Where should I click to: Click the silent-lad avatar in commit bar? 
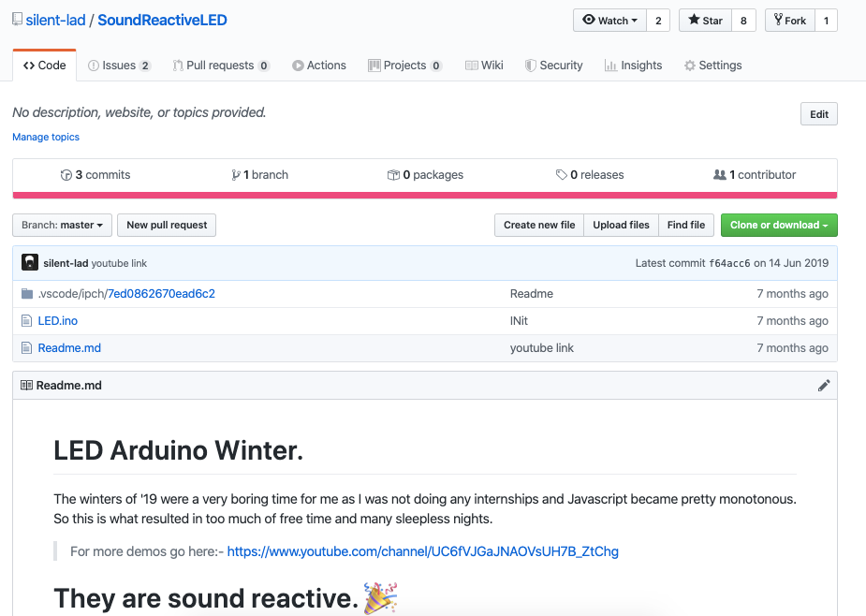30,262
